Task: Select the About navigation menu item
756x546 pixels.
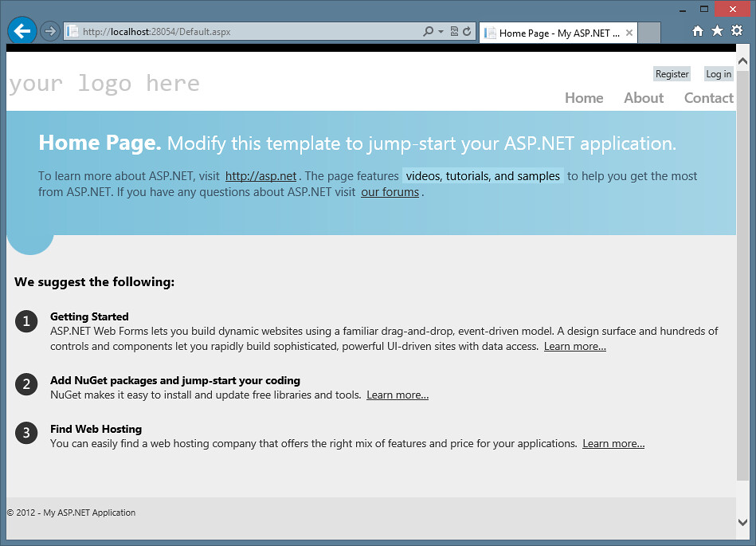Action: (644, 98)
